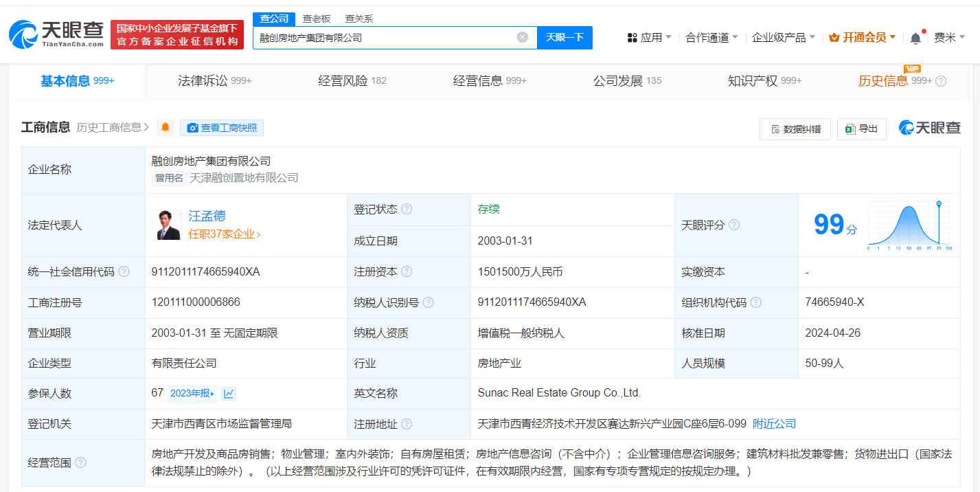Click organization code 74665940-X
980x492 pixels.
pyautogui.click(x=834, y=302)
